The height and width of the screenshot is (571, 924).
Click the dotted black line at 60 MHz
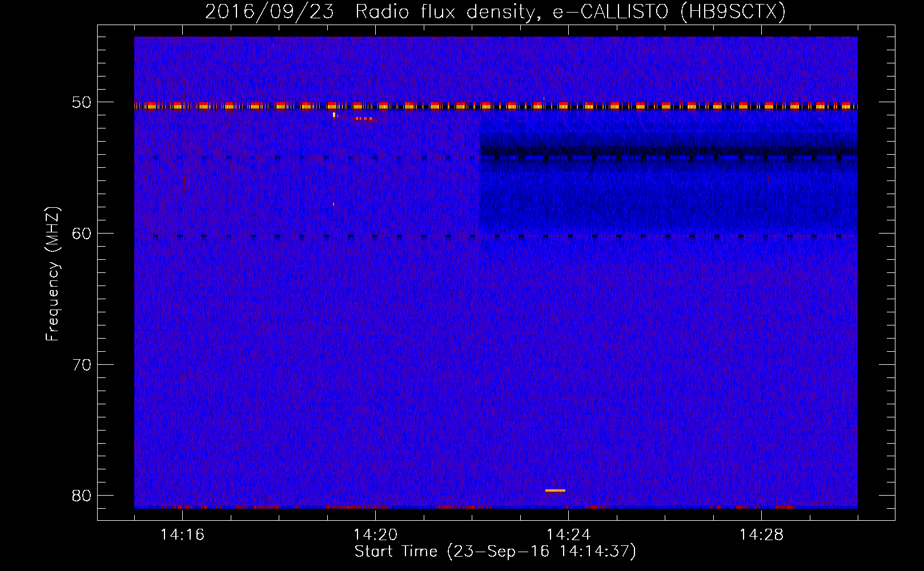click(496, 236)
